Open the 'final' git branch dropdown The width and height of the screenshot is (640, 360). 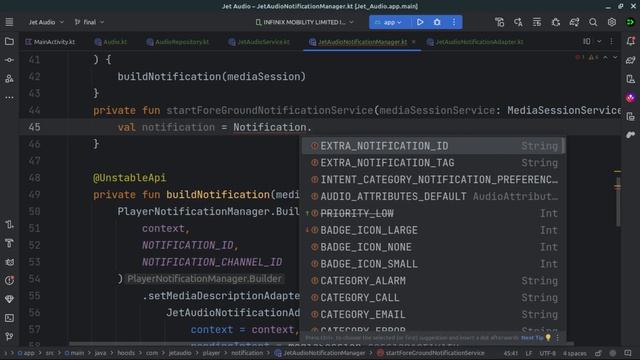pyautogui.click(x=89, y=22)
